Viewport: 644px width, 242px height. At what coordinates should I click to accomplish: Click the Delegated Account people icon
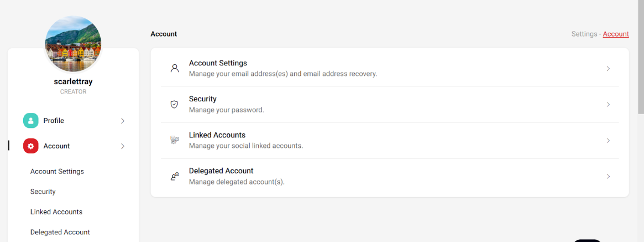click(175, 177)
